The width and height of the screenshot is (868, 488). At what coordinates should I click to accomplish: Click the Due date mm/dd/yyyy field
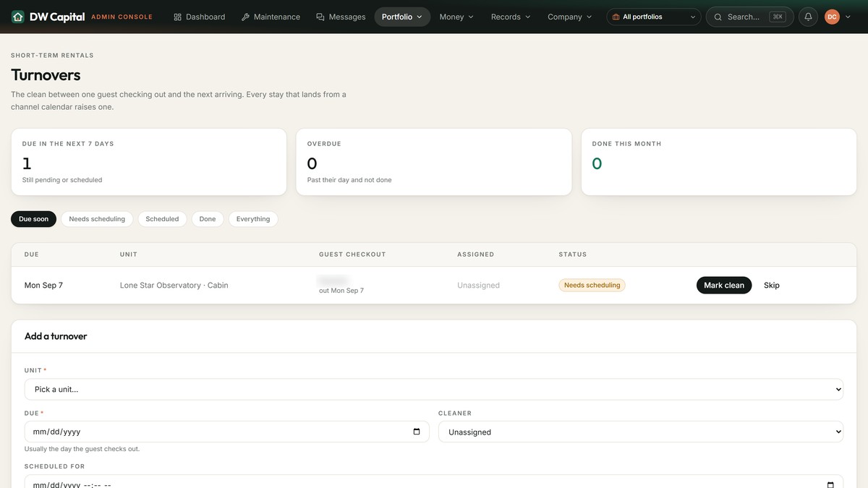click(x=226, y=432)
